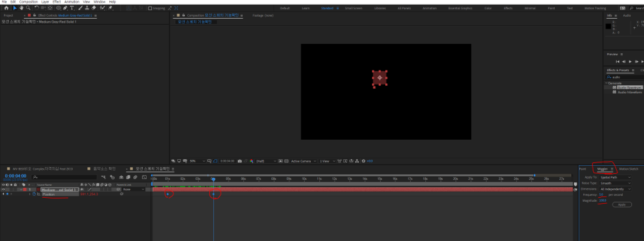Select the Hand tool

point(21,8)
